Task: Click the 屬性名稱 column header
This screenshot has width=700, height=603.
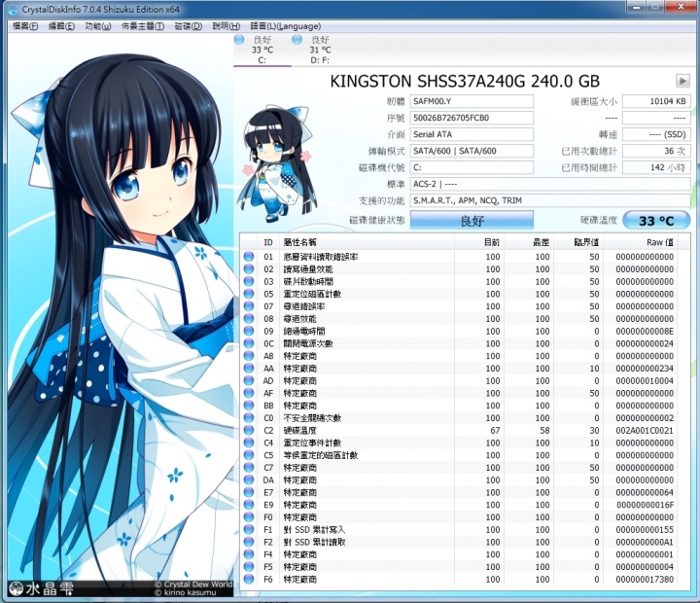Action: pos(367,242)
